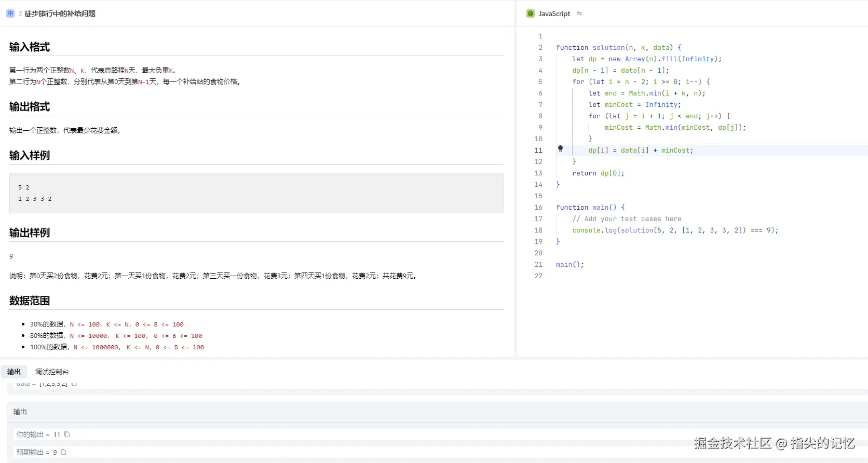This screenshot has width=868, height=463.
Task: Copy the 预期输出 value 9
Action: (63, 452)
